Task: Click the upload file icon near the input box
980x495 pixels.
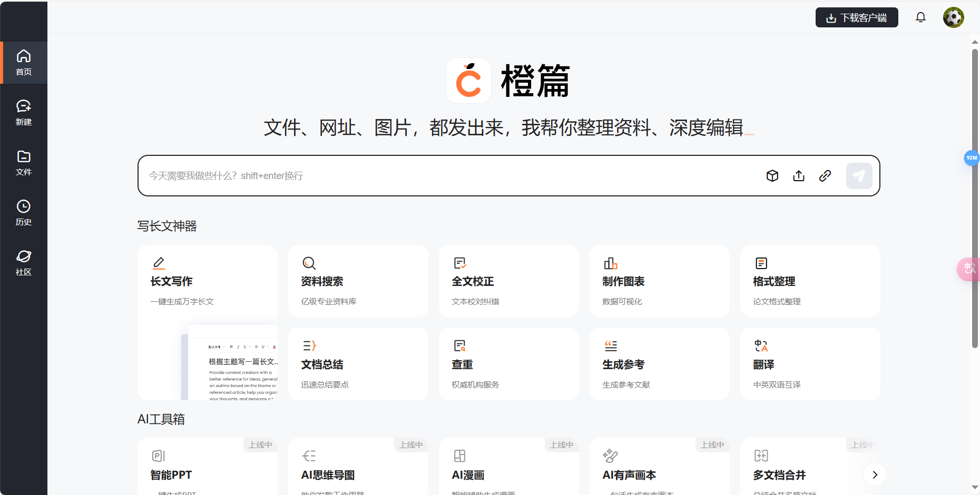Action: tap(799, 175)
